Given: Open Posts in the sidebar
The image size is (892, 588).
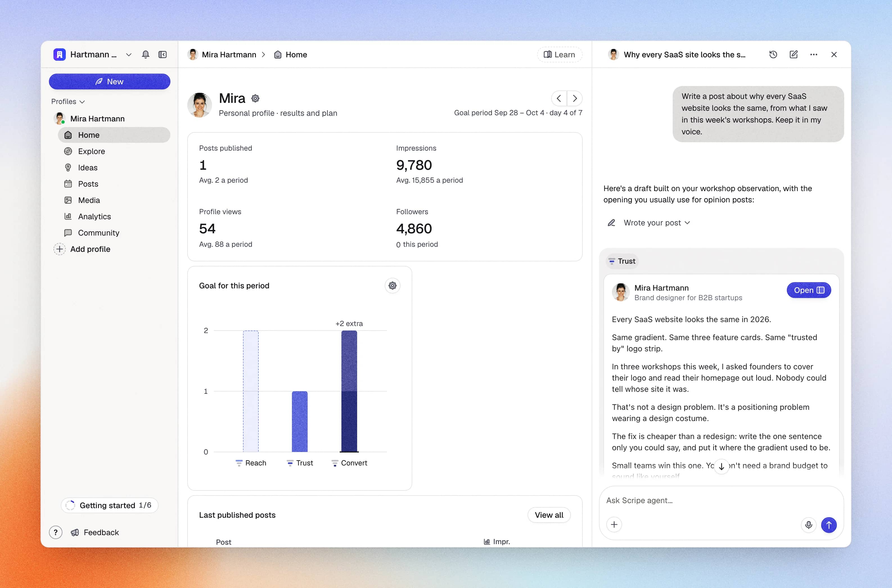Looking at the screenshot, I should pyautogui.click(x=114, y=184).
